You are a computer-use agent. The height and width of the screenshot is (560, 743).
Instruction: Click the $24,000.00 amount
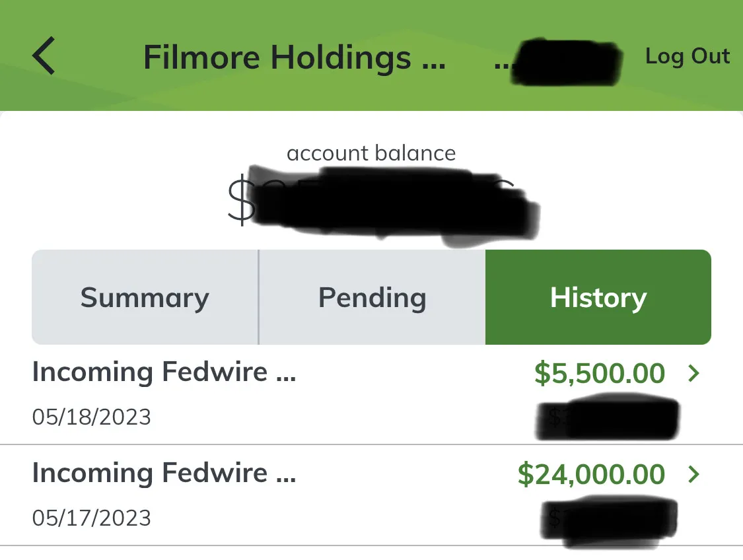click(x=591, y=474)
